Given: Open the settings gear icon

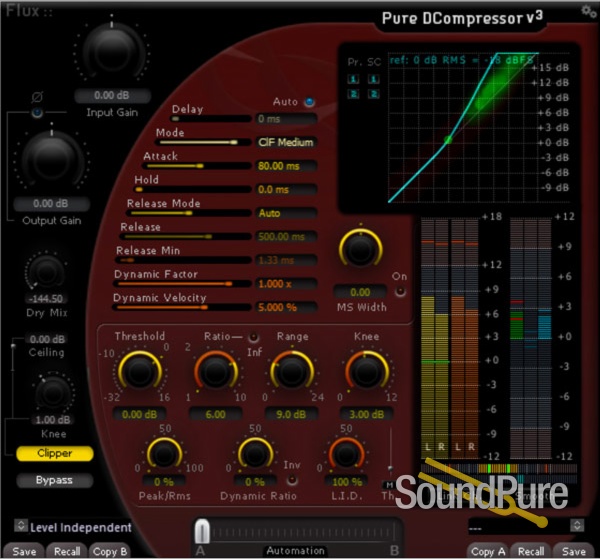Looking at the screenshot, I should click(589, 11).
